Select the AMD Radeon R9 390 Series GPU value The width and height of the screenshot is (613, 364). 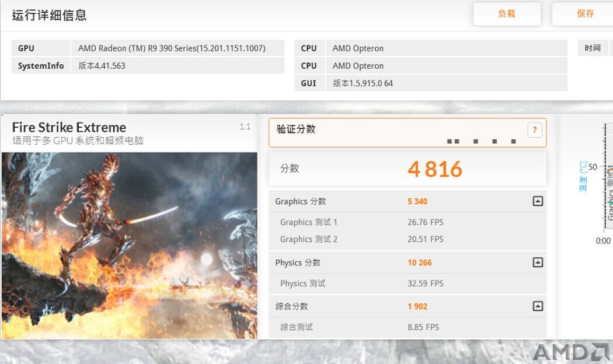pos(178,48)
